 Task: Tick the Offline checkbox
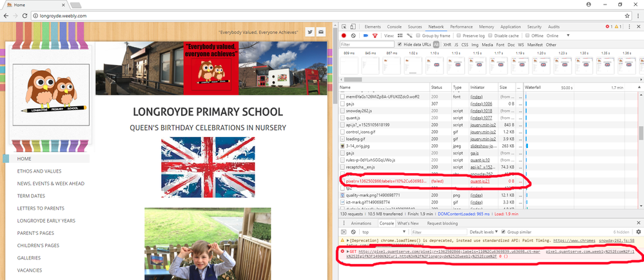click(528, 35)
